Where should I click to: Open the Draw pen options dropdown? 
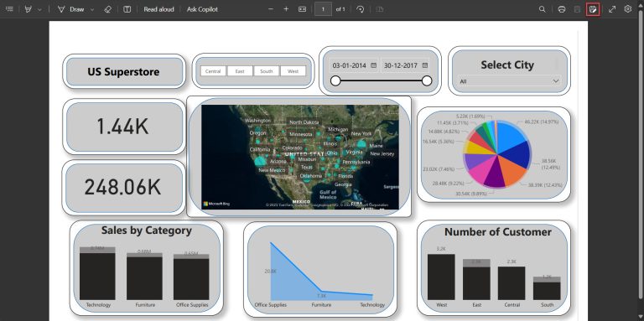pyautogui.click(x=92, y=9)
